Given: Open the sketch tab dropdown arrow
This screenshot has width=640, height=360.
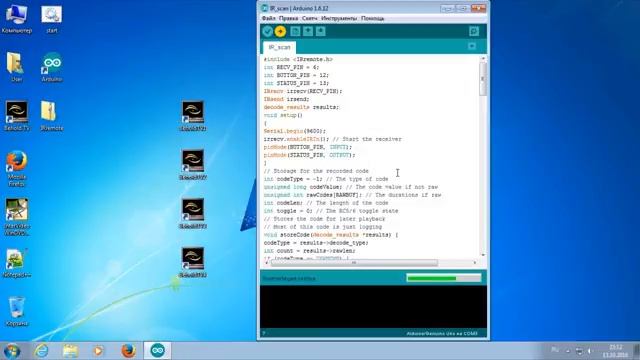Looking at the screenshot, I should 472,47.
